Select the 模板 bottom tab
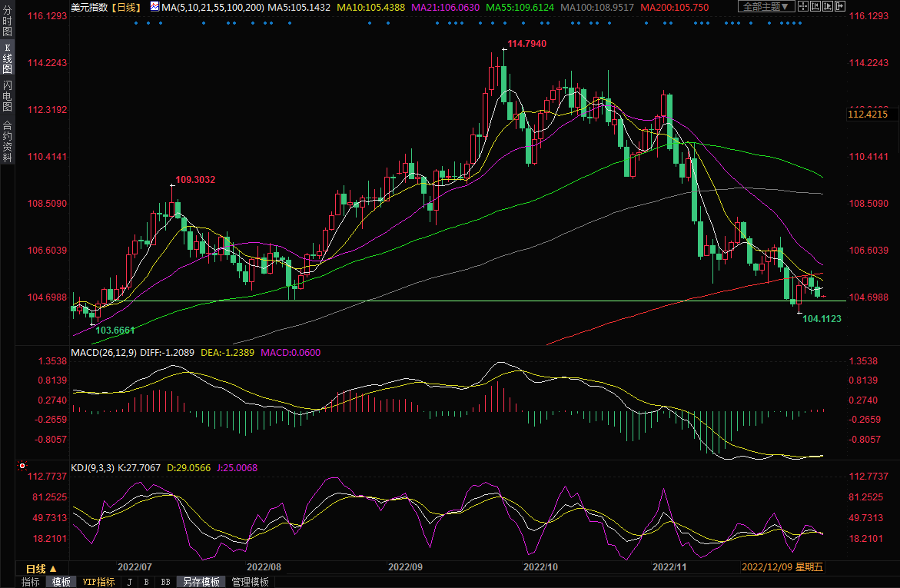 (61, 582)
